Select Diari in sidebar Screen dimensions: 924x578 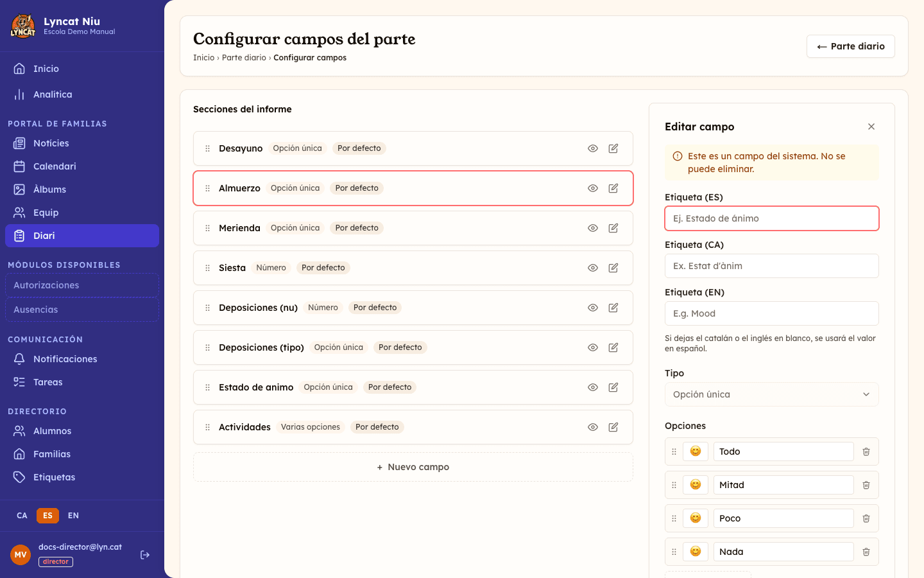[82, 236]
